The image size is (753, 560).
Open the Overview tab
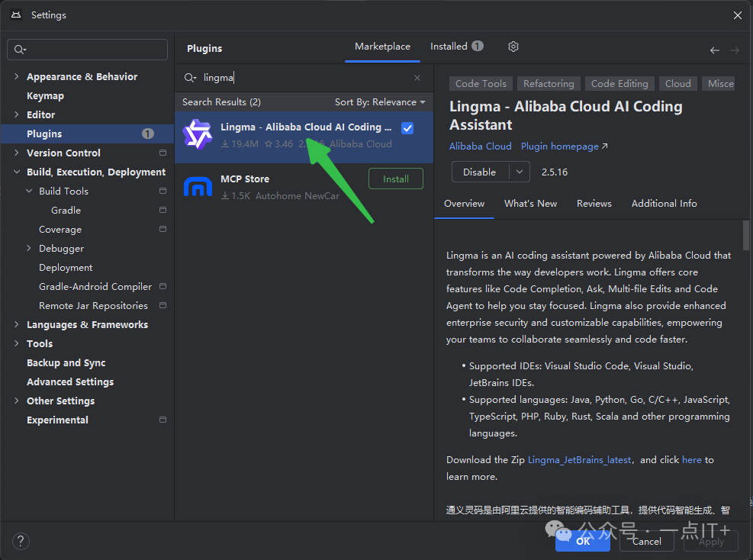point(464,204)
